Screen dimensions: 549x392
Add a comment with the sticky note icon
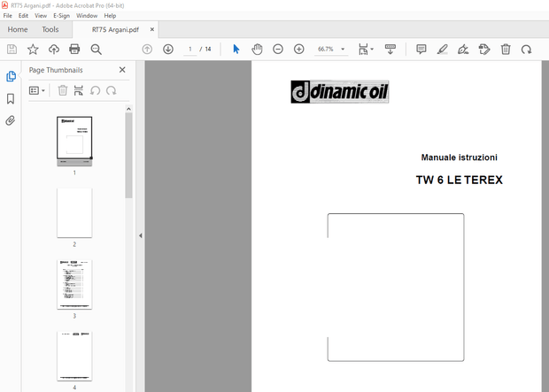421,49
